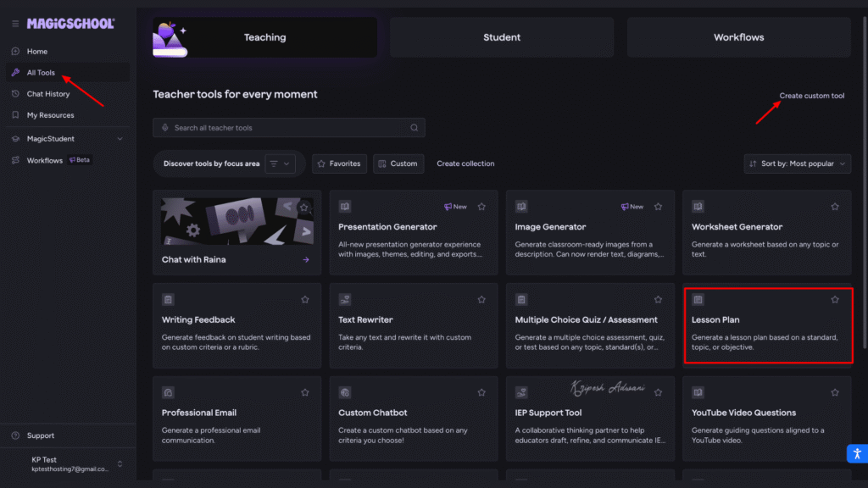This screenshot has width=868, height=488.
Task: Expand the KP Test account switcher
Action: tap(120, 463)
